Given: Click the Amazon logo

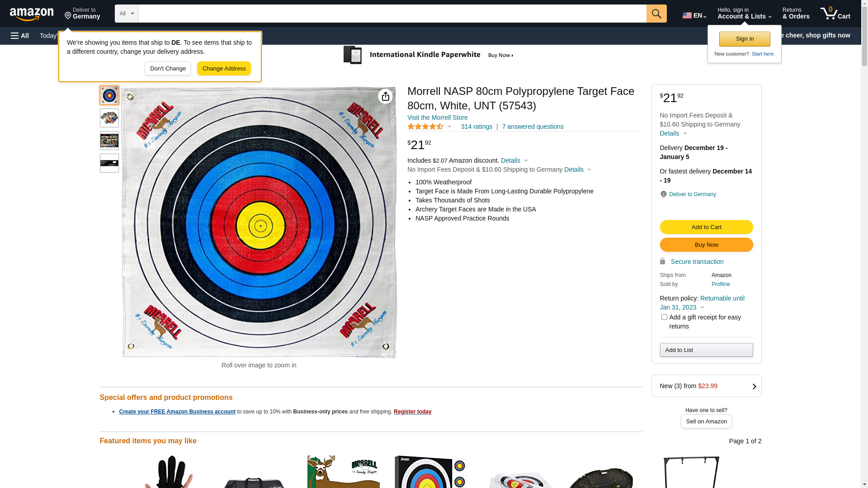Looking at the screenshot, I should pos(32,14).
